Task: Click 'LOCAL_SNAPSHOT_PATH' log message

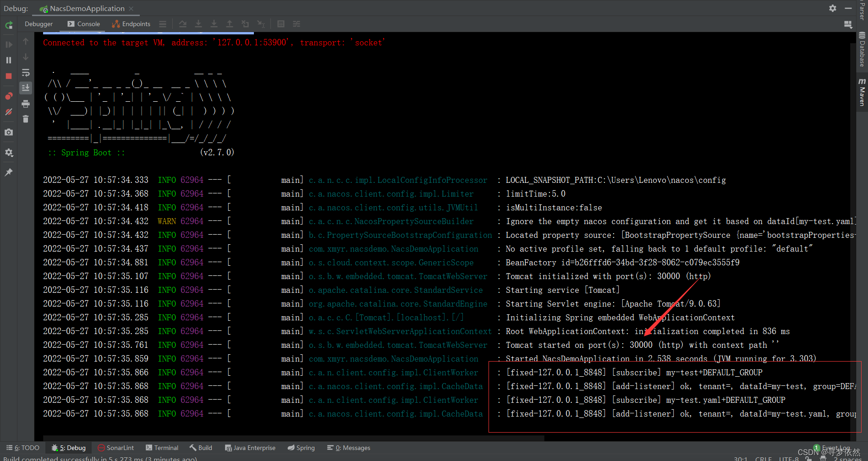Action: [615, 180]
